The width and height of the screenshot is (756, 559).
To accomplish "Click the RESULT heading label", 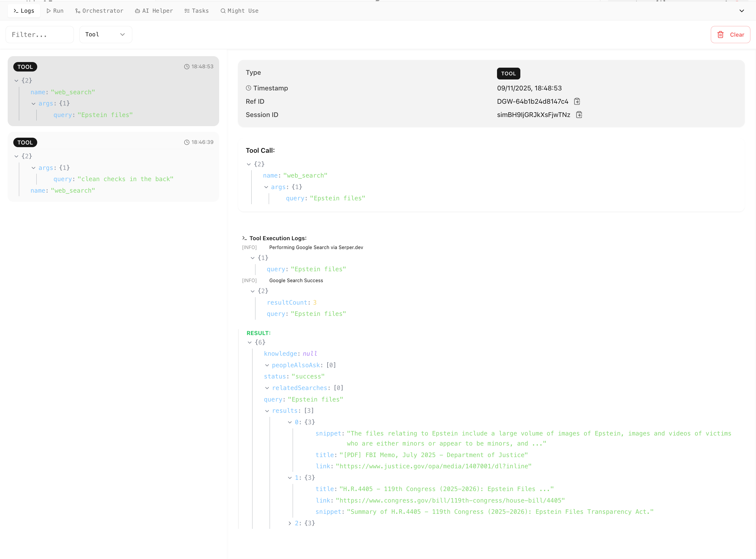I will pos(258,333).
